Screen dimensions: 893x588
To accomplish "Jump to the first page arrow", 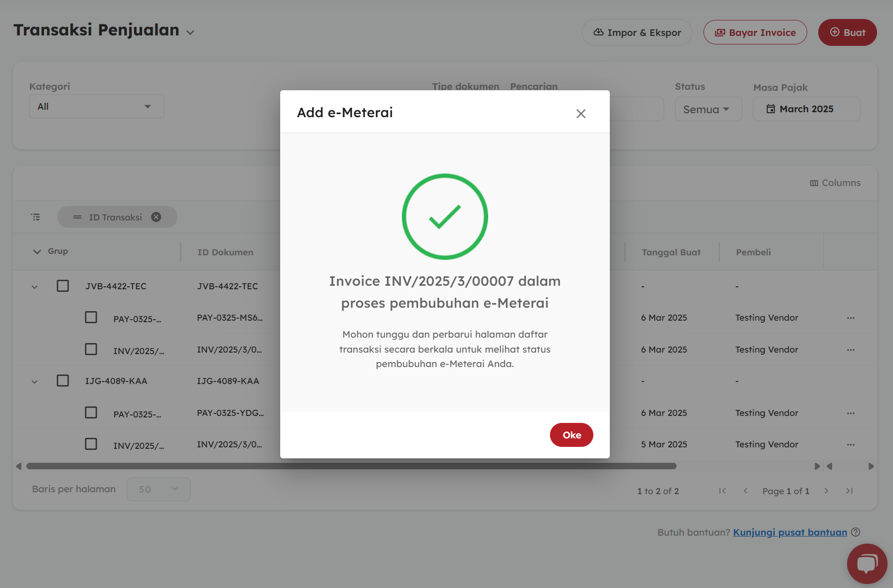I will [722, 491].
